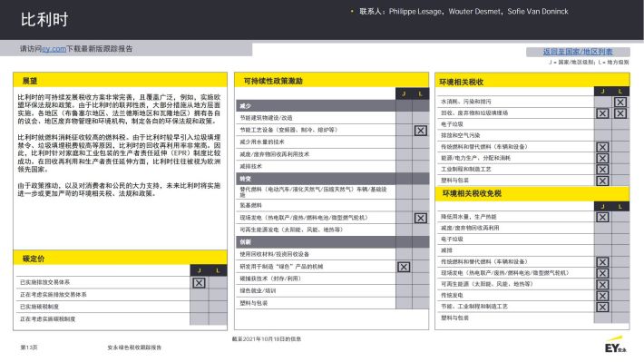Click the 减少 category row
Viewport: 644px width, 362px height.
point(332,106)
